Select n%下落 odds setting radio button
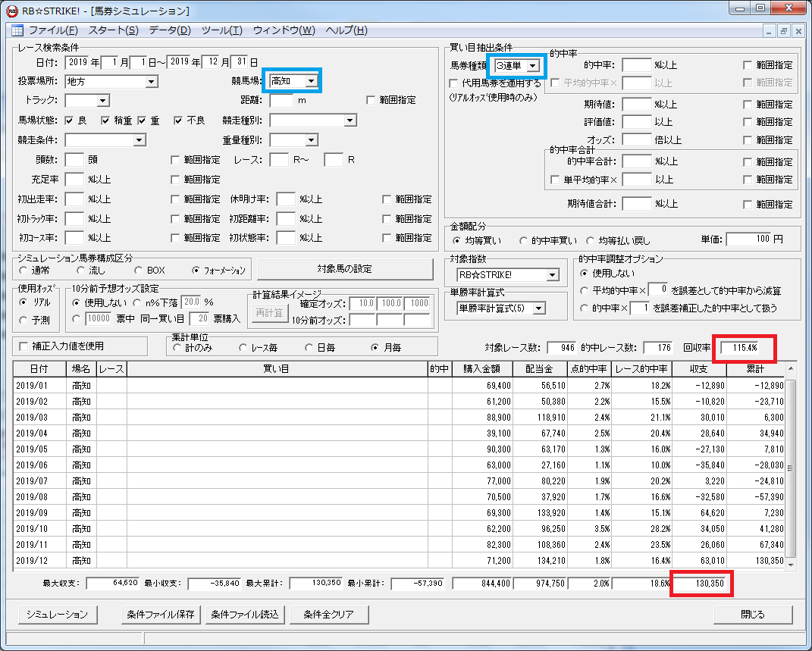The height and width of the screenshot is (651, 812). coord(137,302)
